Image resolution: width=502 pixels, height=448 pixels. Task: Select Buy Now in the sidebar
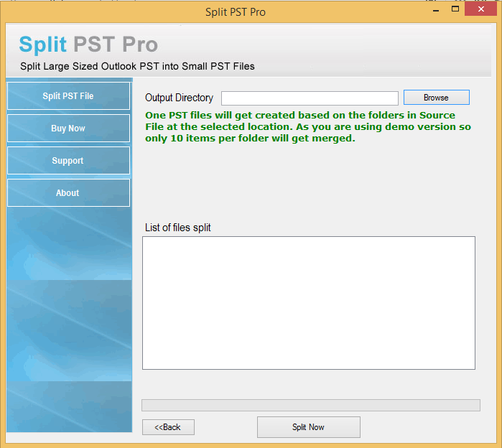(x=68, y=128)
